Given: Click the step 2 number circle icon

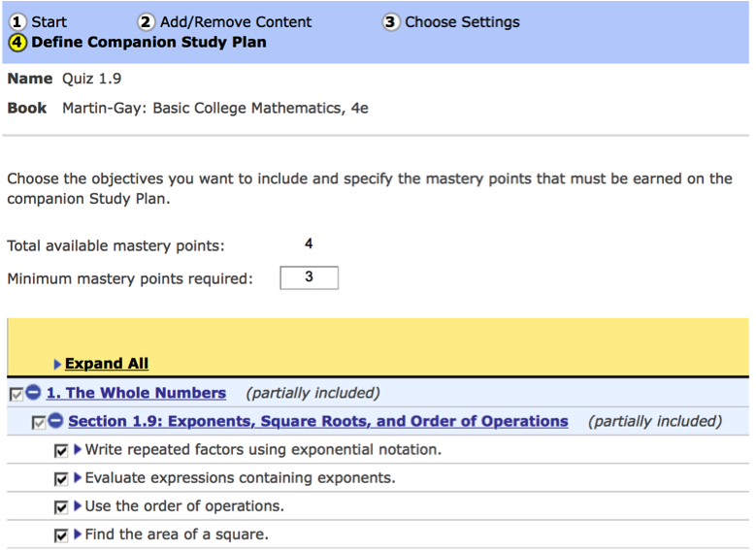Looking at the screenshot, I should tap(146, 22).
